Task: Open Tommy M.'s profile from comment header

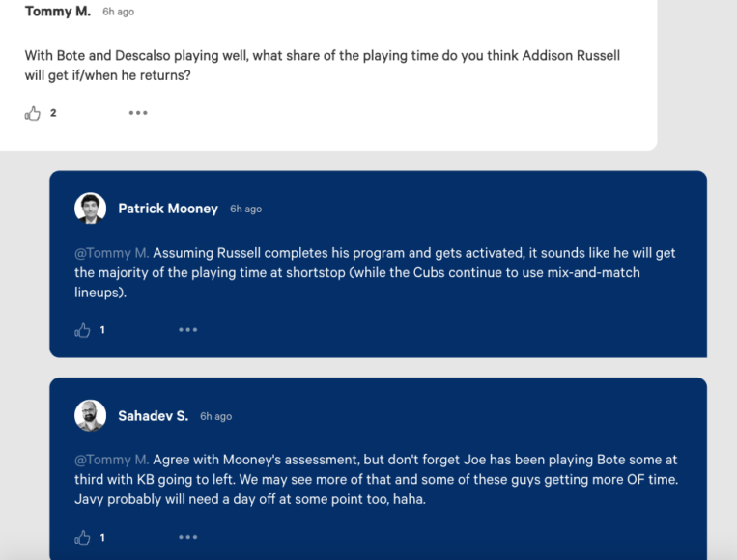Action: (58, 12)
